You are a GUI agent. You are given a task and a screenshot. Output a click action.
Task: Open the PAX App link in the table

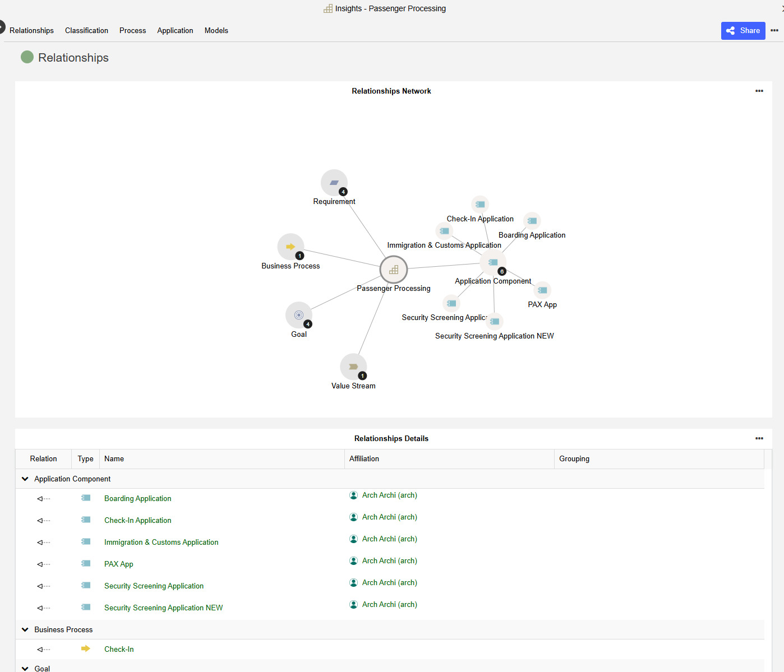coord(118,564)
